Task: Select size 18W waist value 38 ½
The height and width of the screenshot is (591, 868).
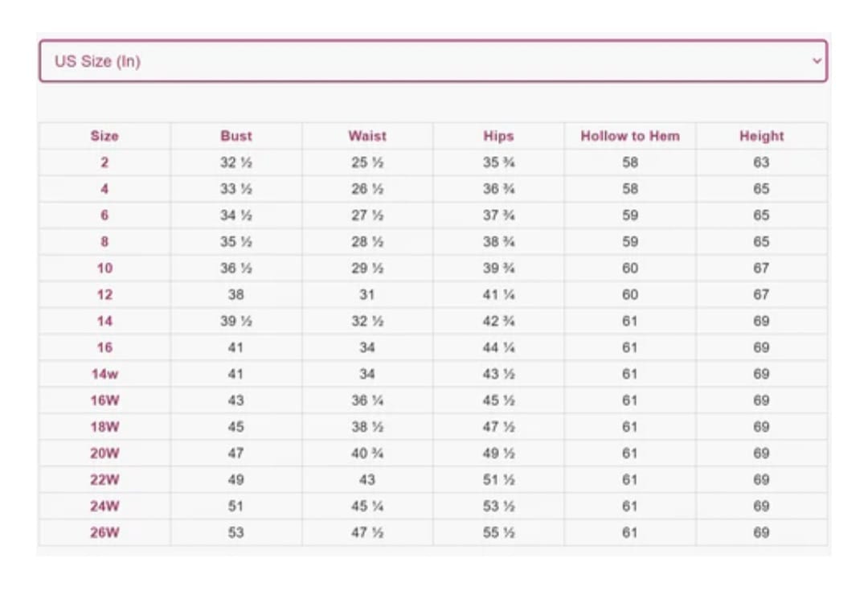Action: pos(367,427)
